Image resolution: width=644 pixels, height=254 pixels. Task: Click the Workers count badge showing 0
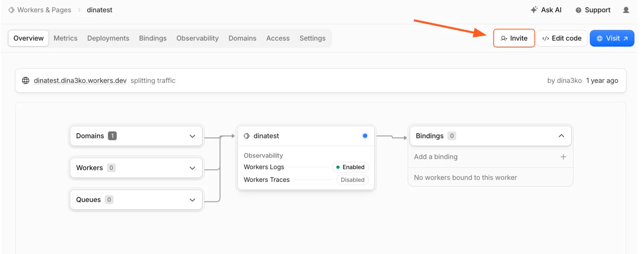click(x=111, y=168)
